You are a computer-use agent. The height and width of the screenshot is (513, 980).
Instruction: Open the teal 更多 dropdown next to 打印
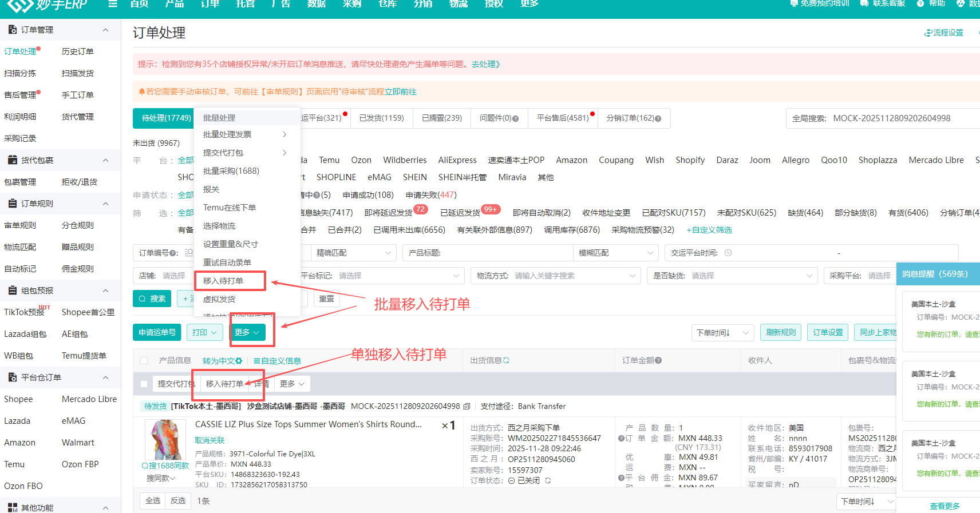point(247,332)
